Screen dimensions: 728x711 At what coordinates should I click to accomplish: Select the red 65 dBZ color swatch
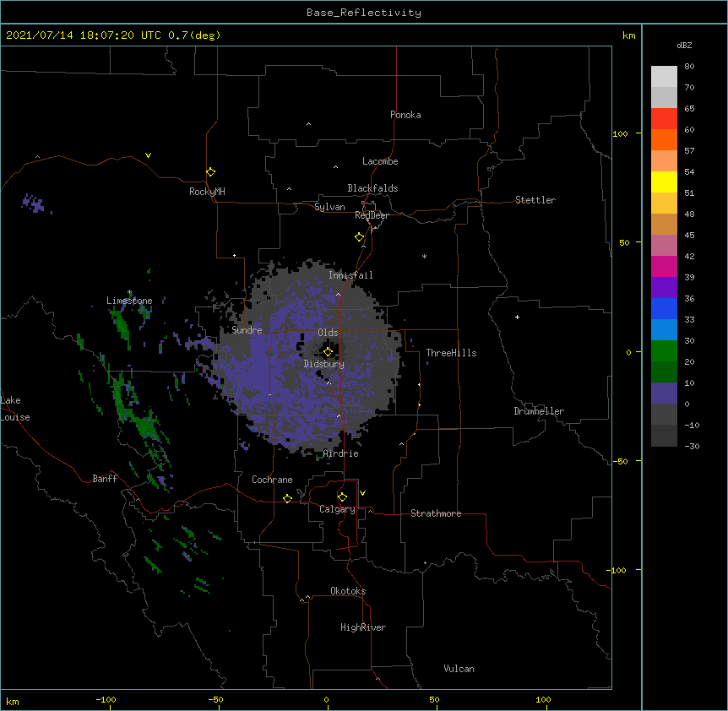(x=664, y=118)
